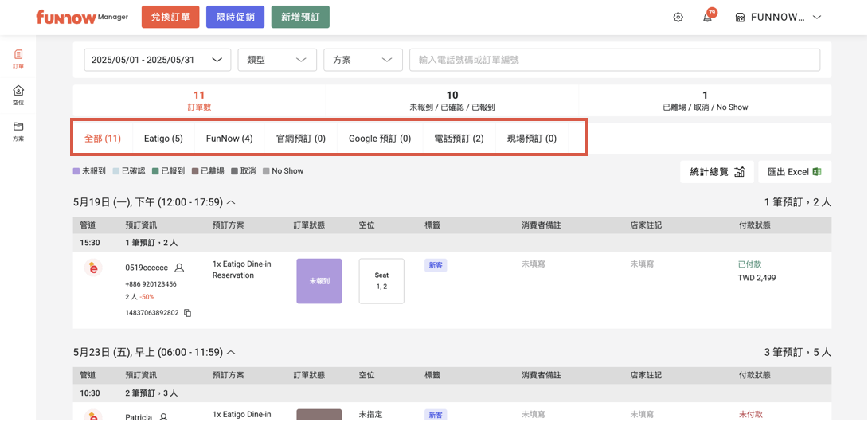This screenshot has height=422, width=868.
Task: Open the date range 2025/05/01 - 2025/05/31 dropdown
Action: click(157, 60)
